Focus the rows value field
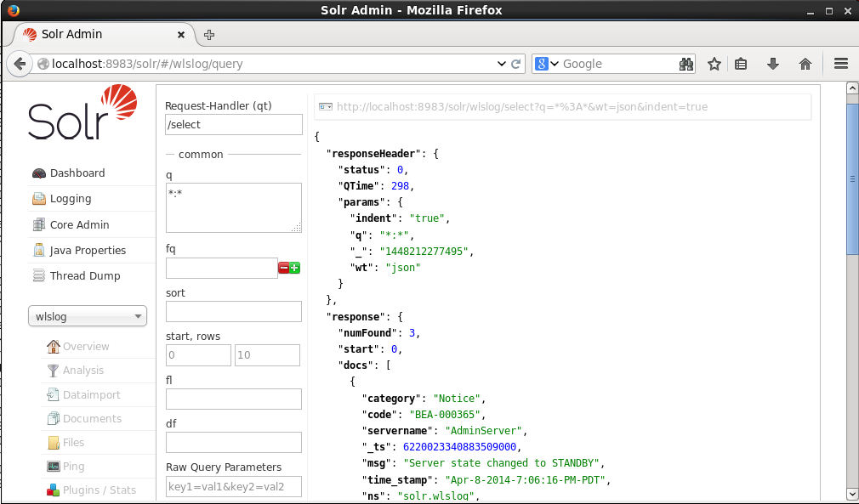859x504 pixels. click(x=267, y=355)
